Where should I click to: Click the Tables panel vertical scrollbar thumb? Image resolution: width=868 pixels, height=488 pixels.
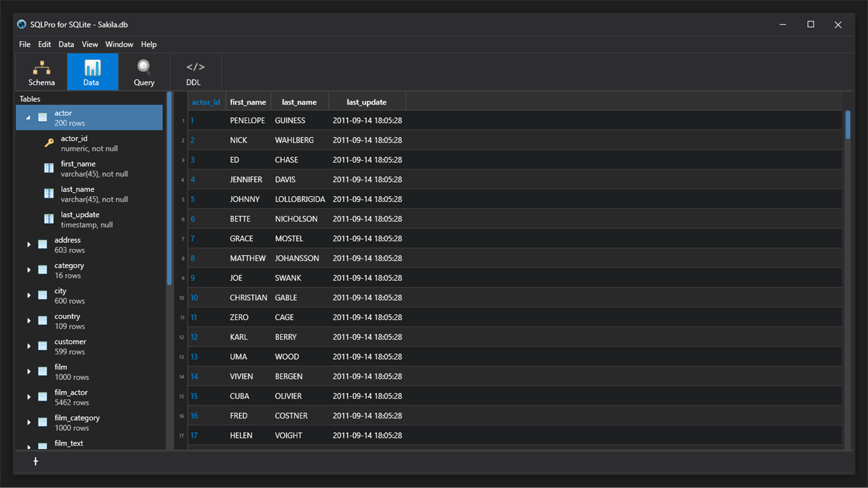click(x=169, y=189)
